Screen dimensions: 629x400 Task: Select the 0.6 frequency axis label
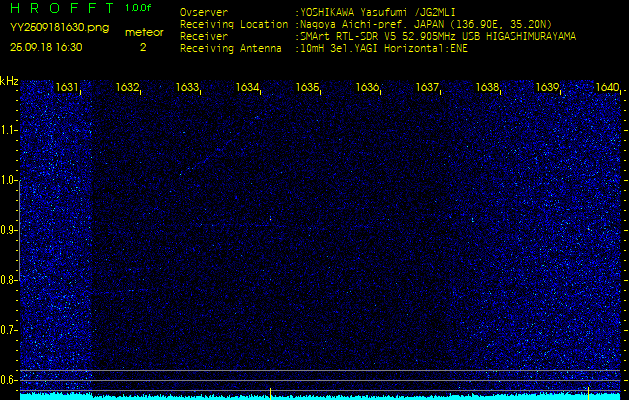click(8, 380)
